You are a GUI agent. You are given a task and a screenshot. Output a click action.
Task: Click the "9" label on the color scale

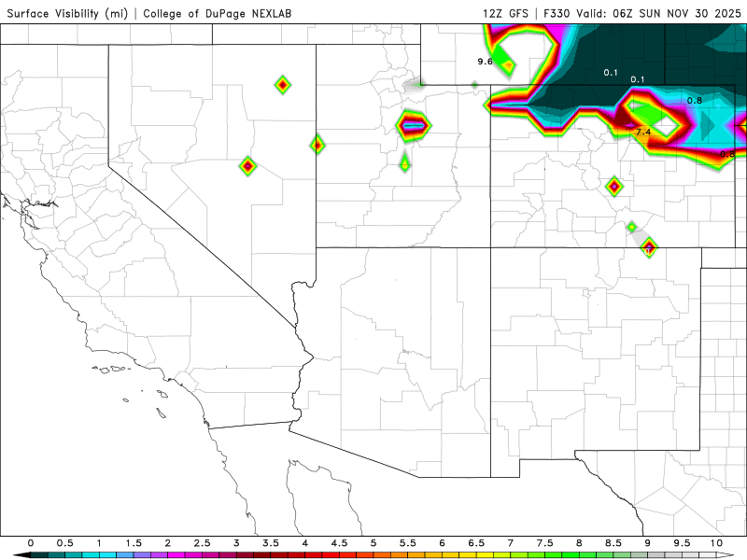(647, 543)
